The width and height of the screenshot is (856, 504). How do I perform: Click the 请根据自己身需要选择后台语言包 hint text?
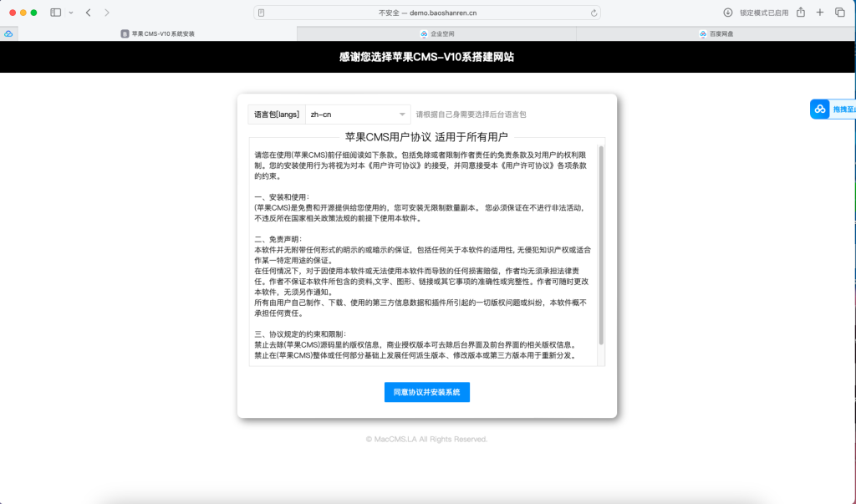pos(471,115)
